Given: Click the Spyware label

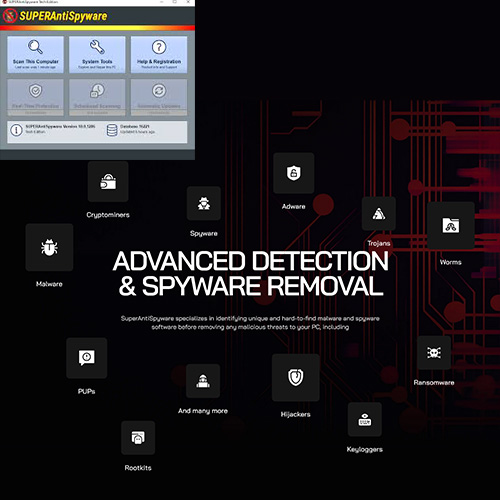Looking at the screenshot, I should tap(204, 234).
